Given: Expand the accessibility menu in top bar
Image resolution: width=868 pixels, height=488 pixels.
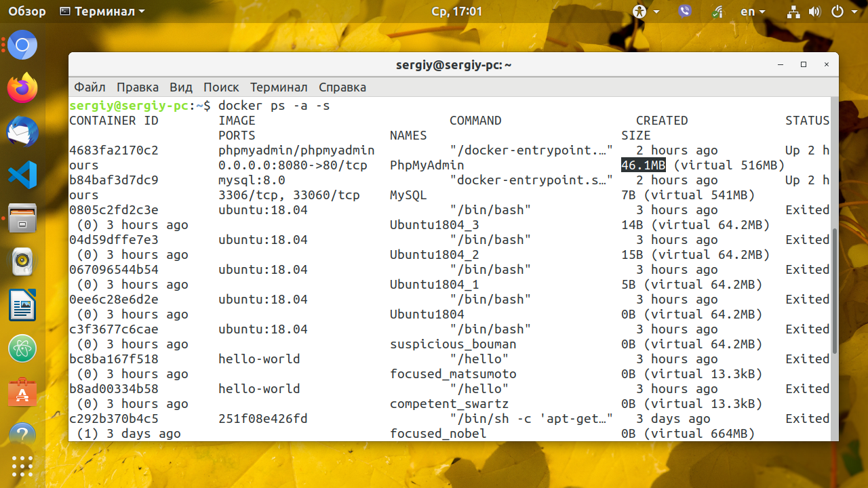Looking at the screenshot, I should (x=646, y=12).
